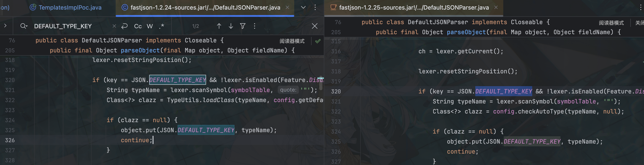Jump to next search occurrence arrow
The image size is (644, 165).
pos(231,26)
